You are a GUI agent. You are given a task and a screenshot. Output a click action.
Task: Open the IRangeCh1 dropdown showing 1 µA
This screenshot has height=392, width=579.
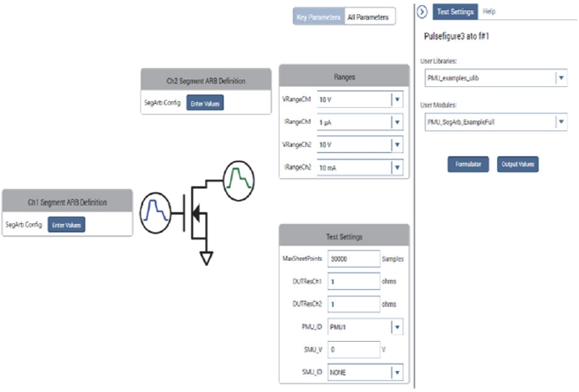point(360,122)
